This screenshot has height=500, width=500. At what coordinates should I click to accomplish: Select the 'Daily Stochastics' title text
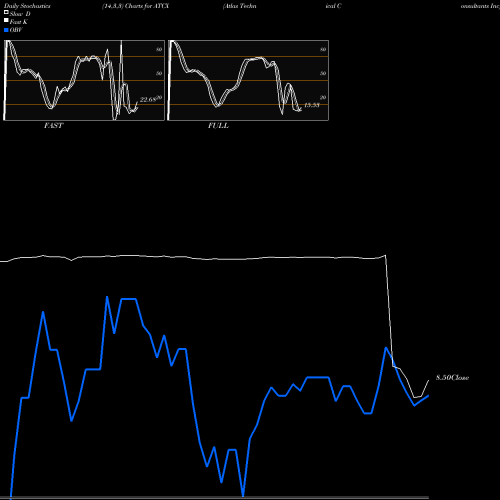(x=27, y=6)
